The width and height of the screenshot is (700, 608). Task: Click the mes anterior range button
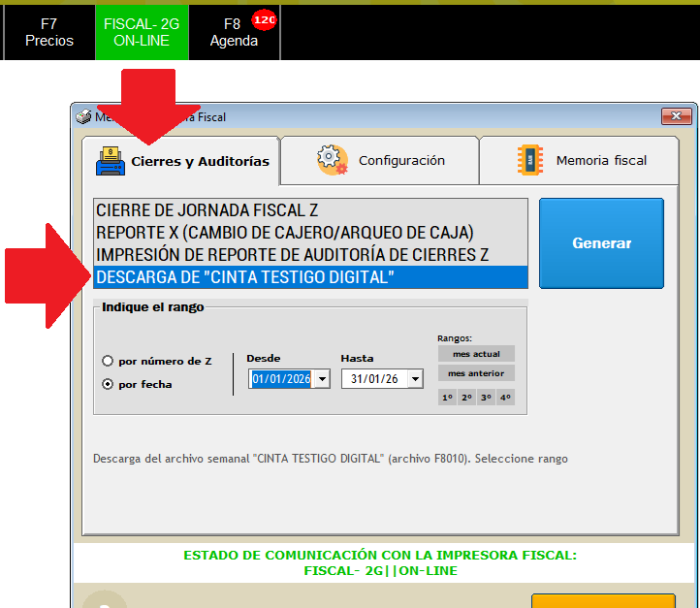(476, 373)
